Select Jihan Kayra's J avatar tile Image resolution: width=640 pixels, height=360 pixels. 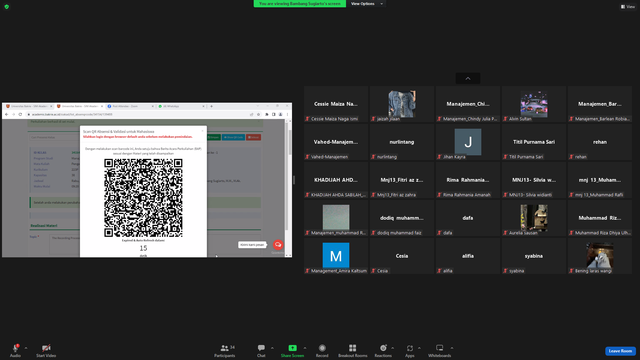click(468, 142)
